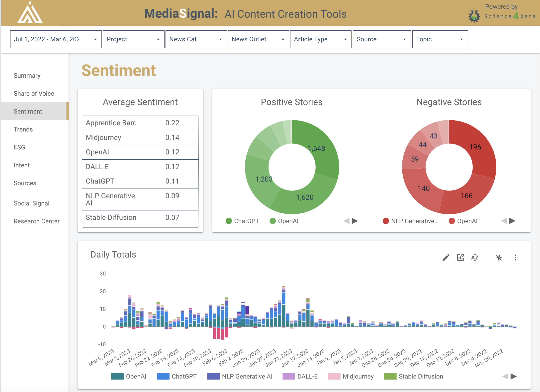Screen dimensions: 540x392
Task: Click Stable Diffusion green legend swatch
Action: (390, 376)
